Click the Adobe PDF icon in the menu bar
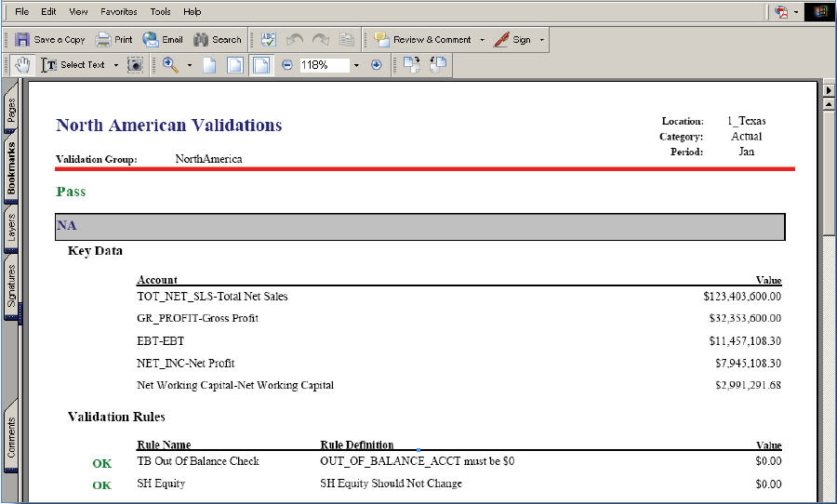837x504 pixels. point(781,12)
